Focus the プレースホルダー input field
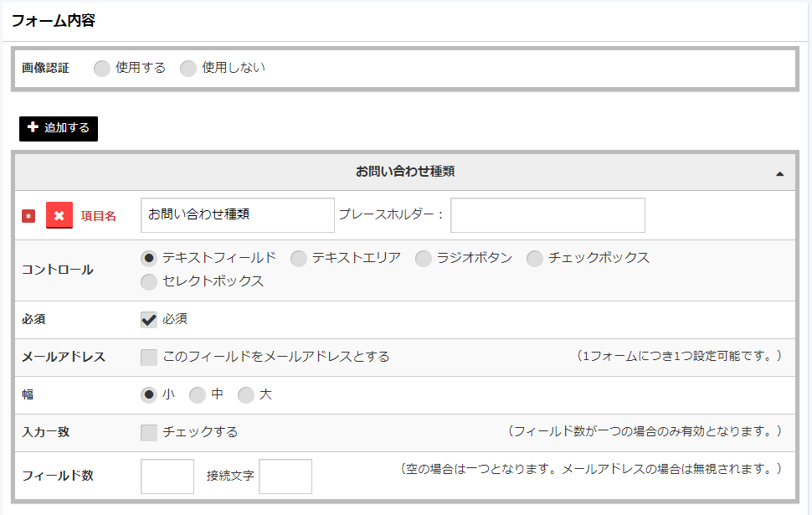 pos(548,215)
